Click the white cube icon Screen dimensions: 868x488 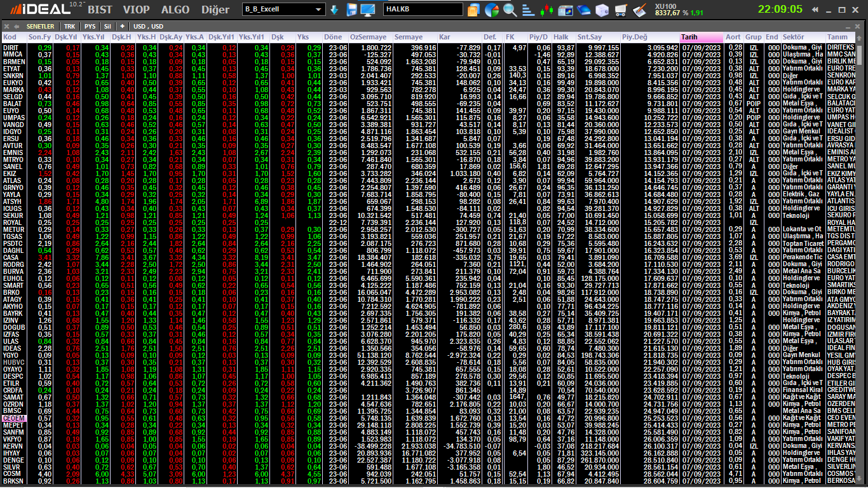click(x=602, y=10)
